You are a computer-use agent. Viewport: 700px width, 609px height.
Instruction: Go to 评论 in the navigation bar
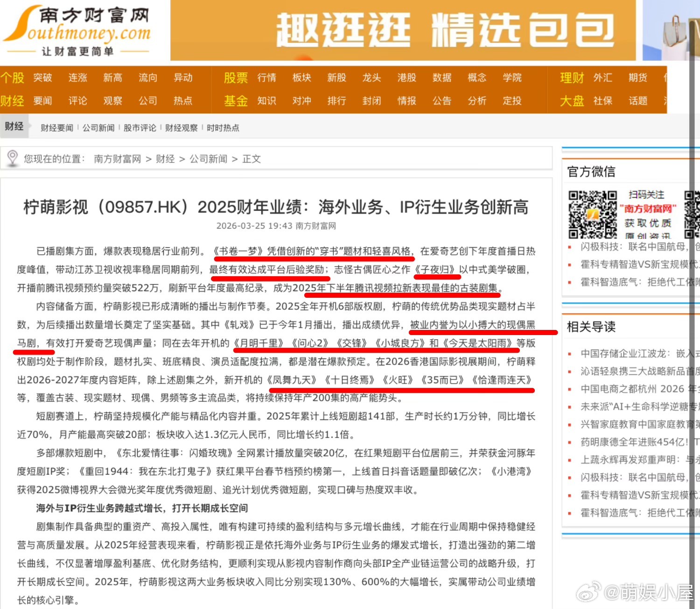(78, 101)
